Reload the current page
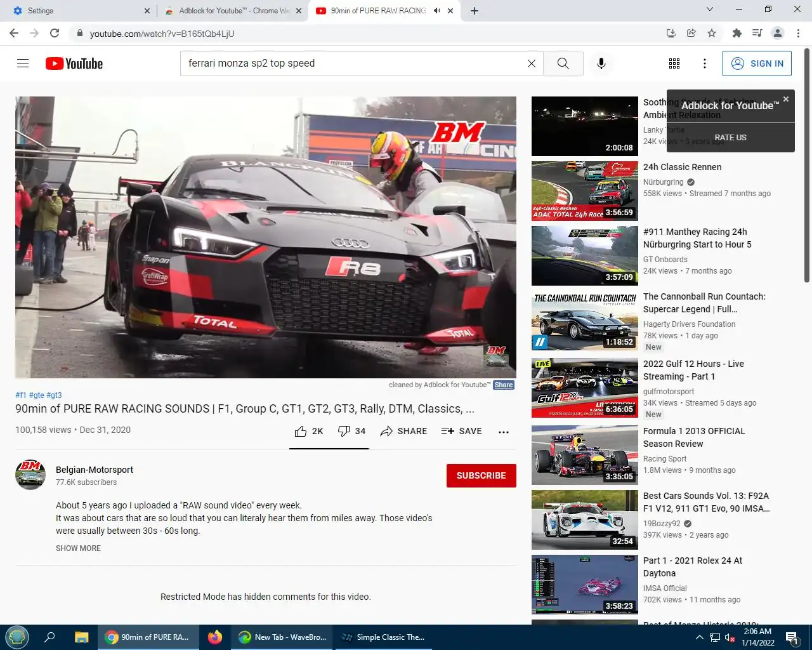The image size is (812, 650). pyautogui.click(x=55, y=33)
